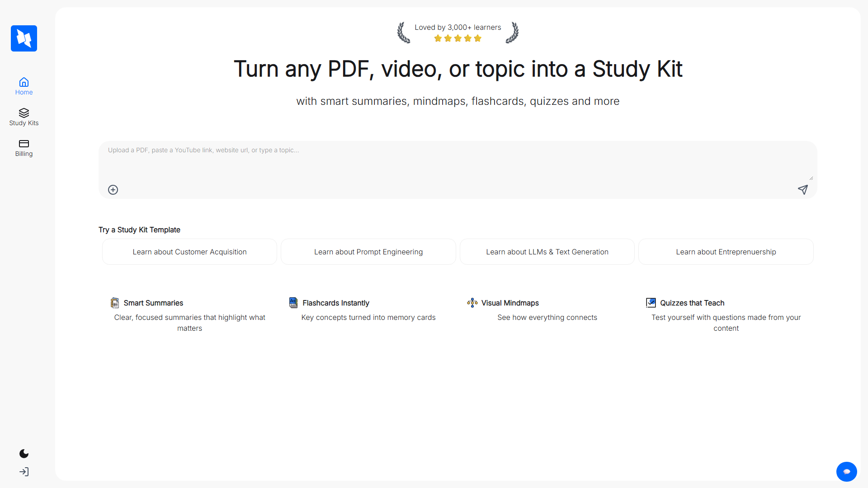868x488 pixels.
Task: Click the sign-in arrow icon
Action: click(24, 472)
